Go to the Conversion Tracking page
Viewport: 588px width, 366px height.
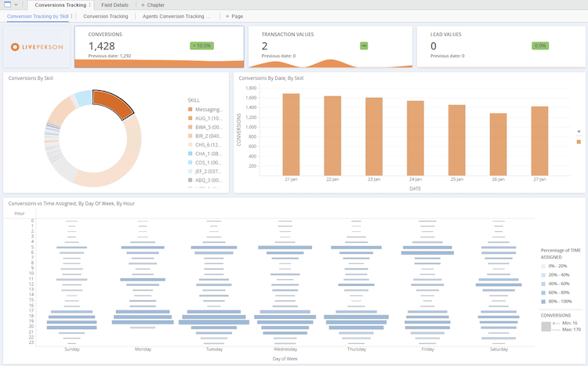click(106, 16)
